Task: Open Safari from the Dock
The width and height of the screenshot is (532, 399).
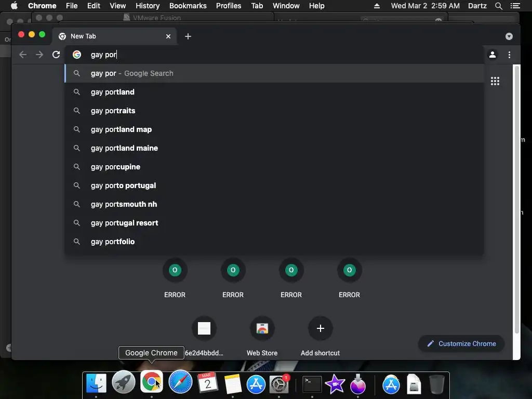Action: pyautogui.click(x=180, y=382)
